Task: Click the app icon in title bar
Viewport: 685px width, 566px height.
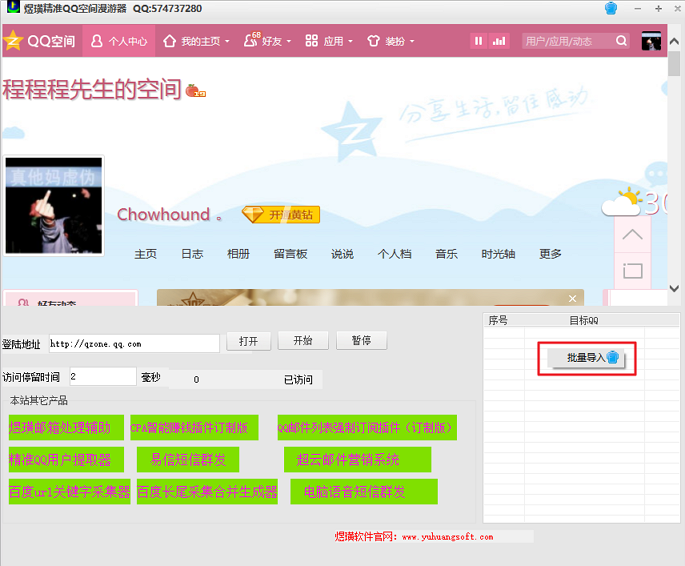Action: click(13, 7)
